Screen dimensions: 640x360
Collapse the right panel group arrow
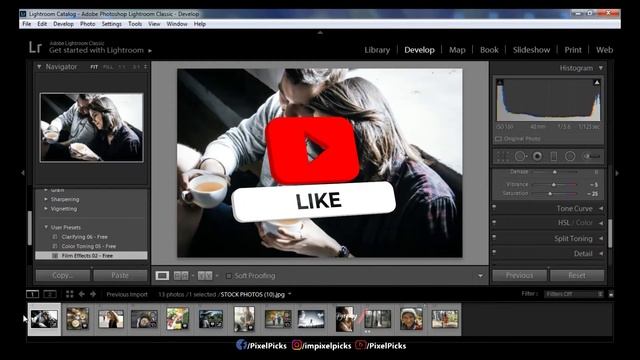(617, 173)
